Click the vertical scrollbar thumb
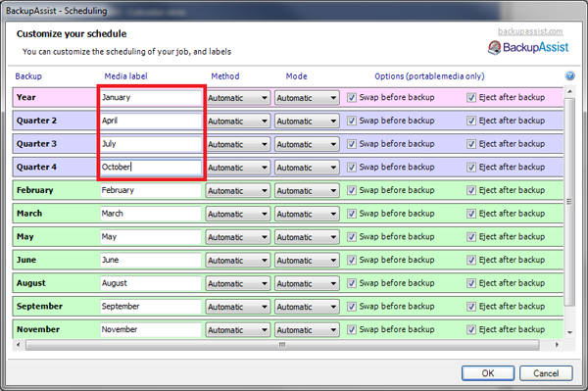The height and width of the screenshot is (391, 588). tap(569, 202)
